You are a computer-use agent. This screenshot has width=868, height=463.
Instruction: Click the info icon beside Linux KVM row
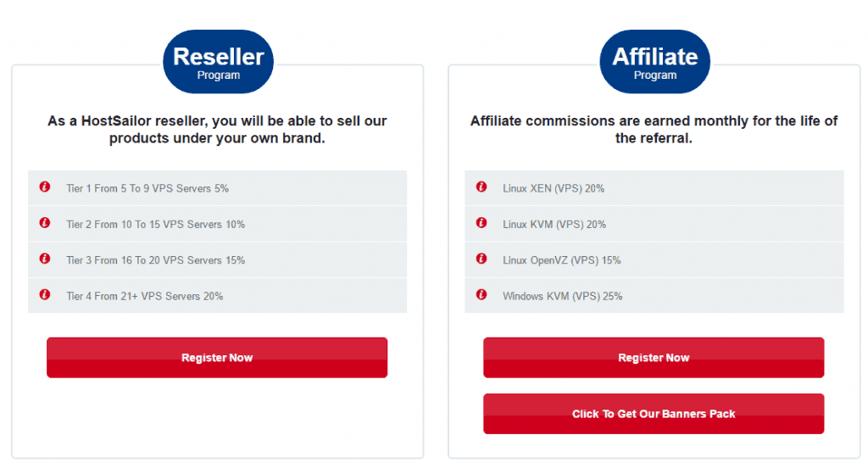481,223
